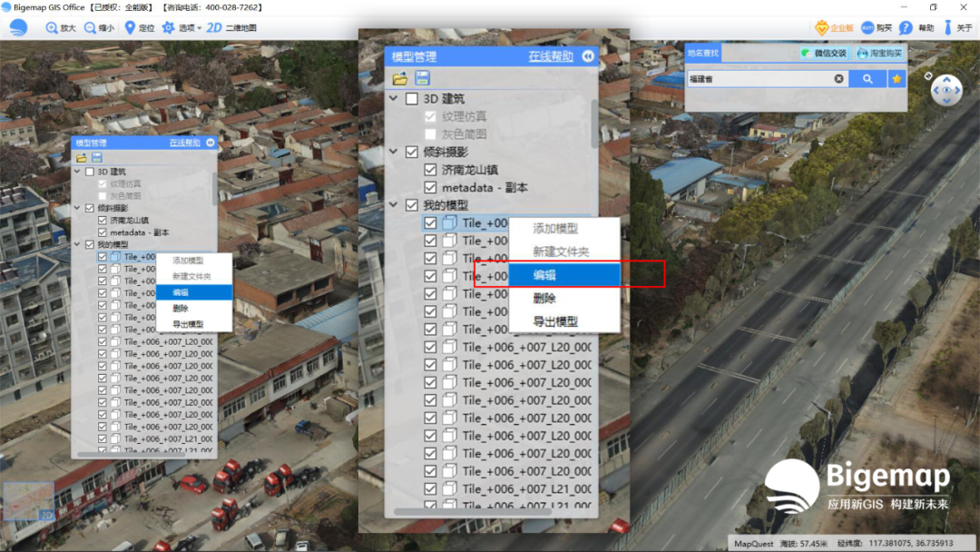Open 帮助 help question mark
This screenshot has height=552, width=980.
coord(916,28)
